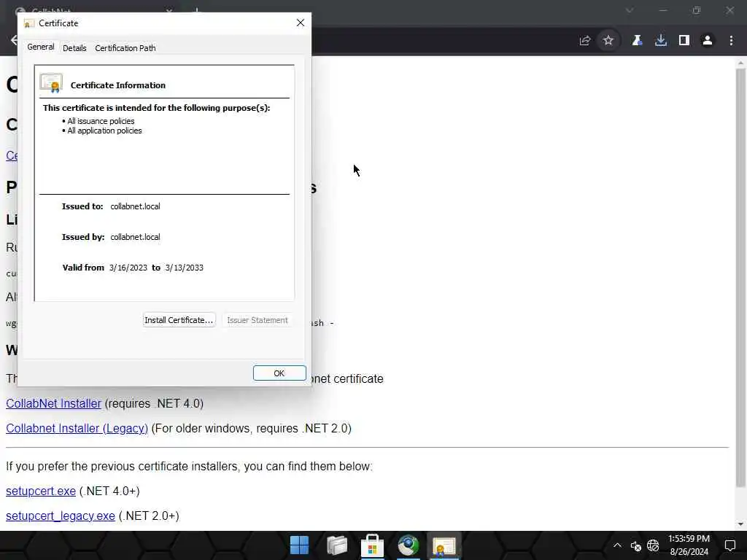This screenshot has width=747, height=560.
Task: Open the CollabNet Installer link
Action: click(x=53, y=403)
